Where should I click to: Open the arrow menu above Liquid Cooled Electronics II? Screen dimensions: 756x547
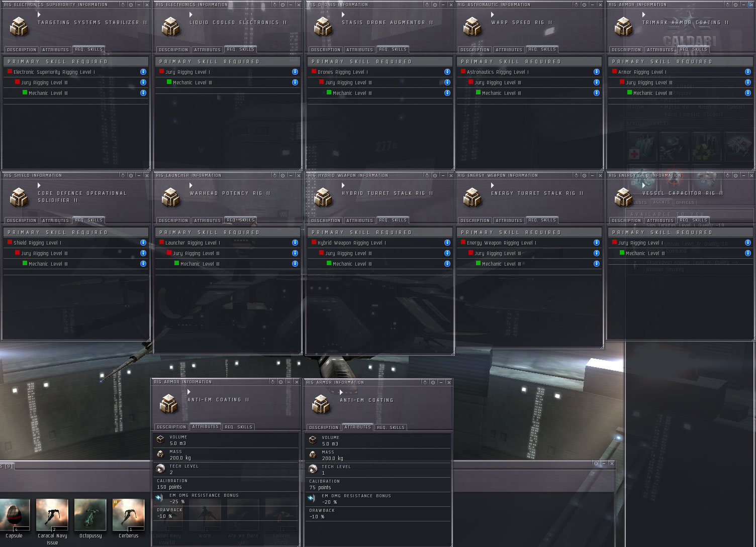pos(191,15)
